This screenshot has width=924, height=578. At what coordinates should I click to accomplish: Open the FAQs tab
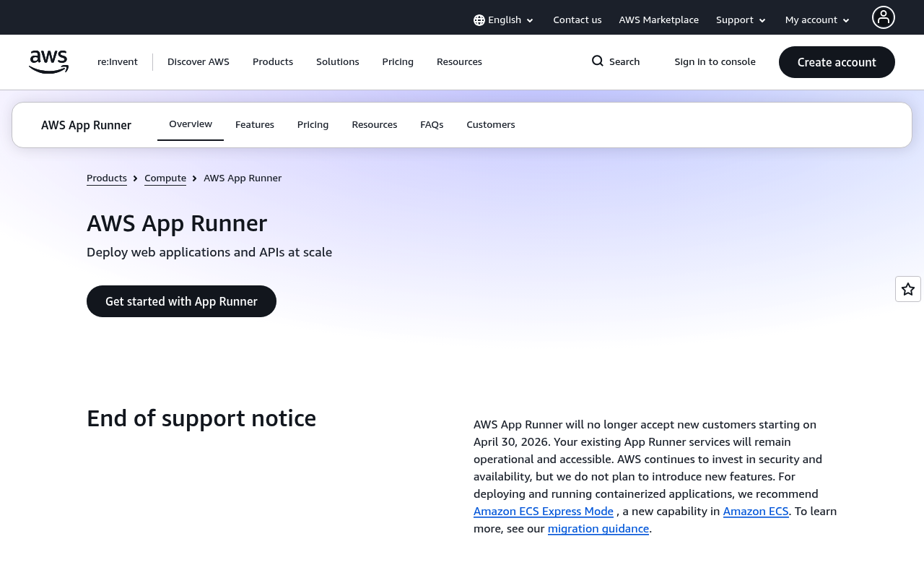pos(432,124)
